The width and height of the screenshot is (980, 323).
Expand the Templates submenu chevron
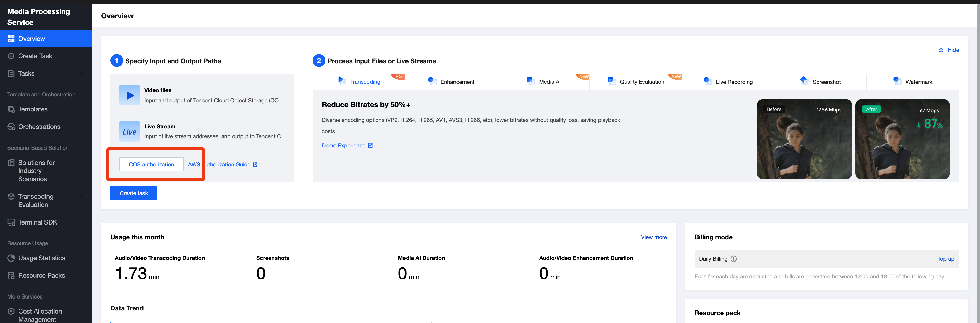point(81,109)
